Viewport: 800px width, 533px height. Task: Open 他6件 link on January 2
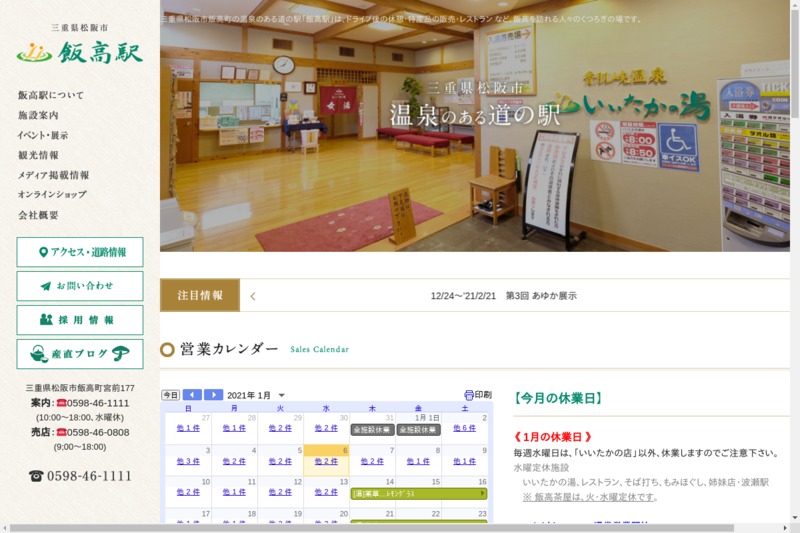point(464,429)
